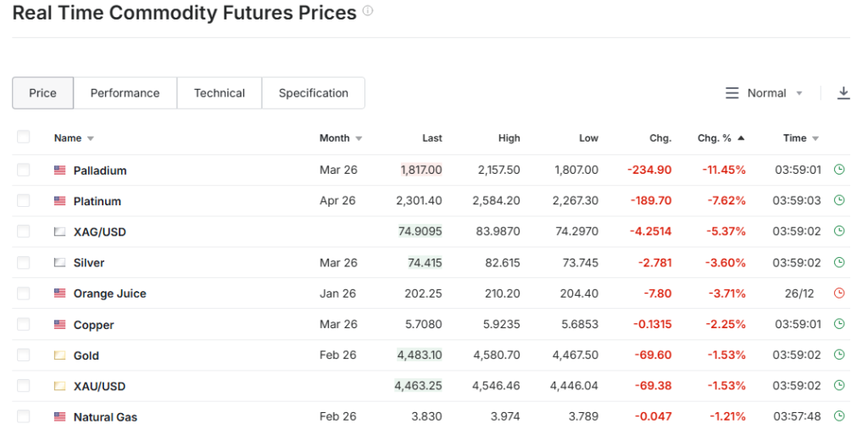Open the Time column dropdown arrow
The width and height of the screenshot is (868, 430).
pyautogui.click(x=815, y=138)
